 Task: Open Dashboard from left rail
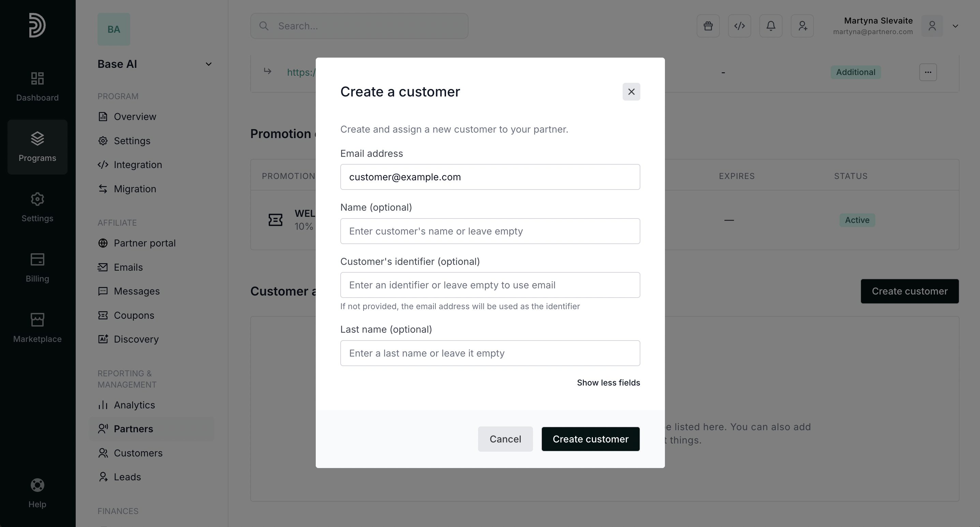(x=37, y=87)
